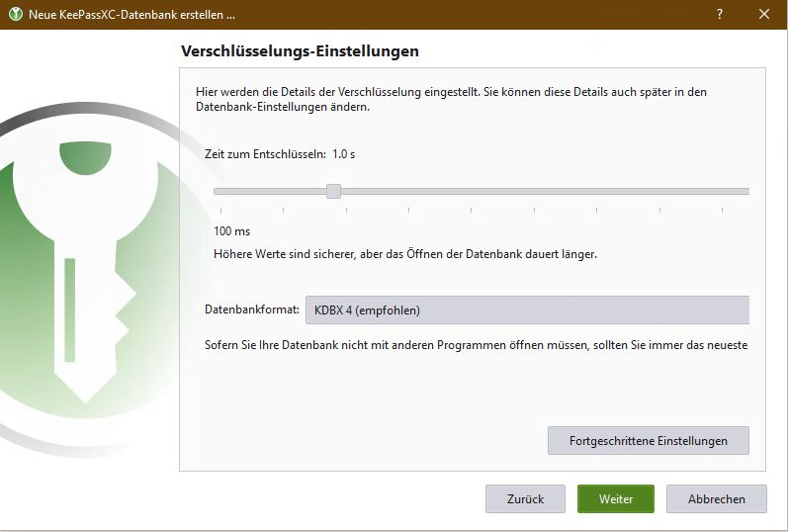Close the database creation dialog window
The image size is (788, 532).
coord(764,14)
